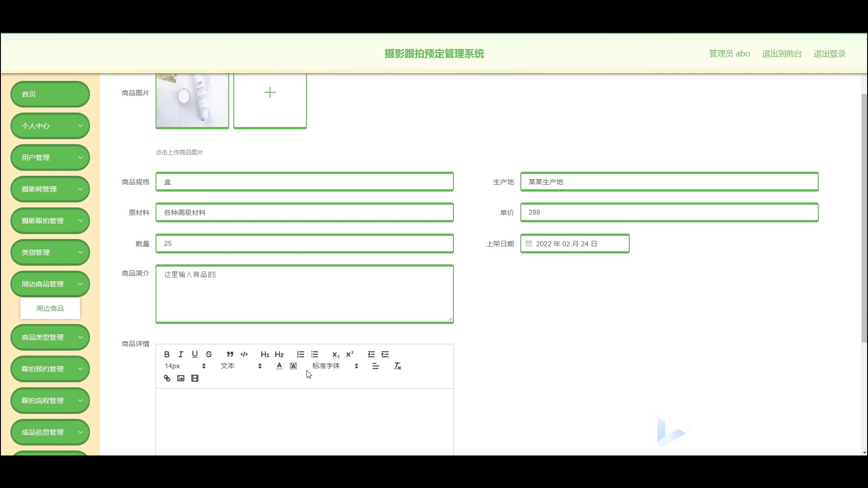868x488 pixels.
Task: Click into the 商品简介 textarea
Action: (x=305, y=294)
